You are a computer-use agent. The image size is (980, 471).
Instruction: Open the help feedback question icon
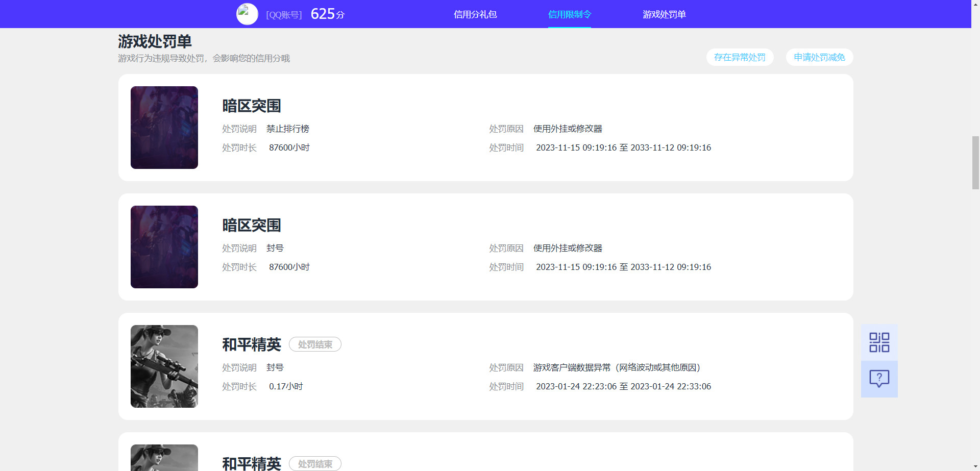[x=879, y=379]
